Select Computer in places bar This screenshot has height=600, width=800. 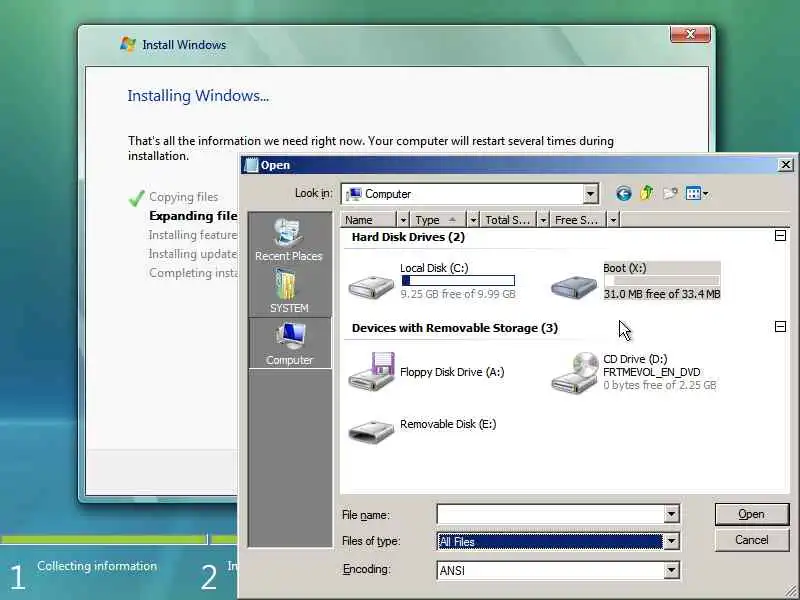(x=289, y=344)
